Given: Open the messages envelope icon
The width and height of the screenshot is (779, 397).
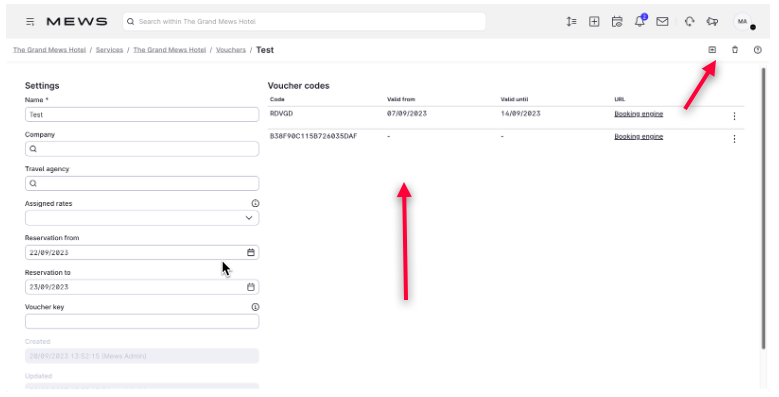Looking at the screenshot, I should [662, 21].
